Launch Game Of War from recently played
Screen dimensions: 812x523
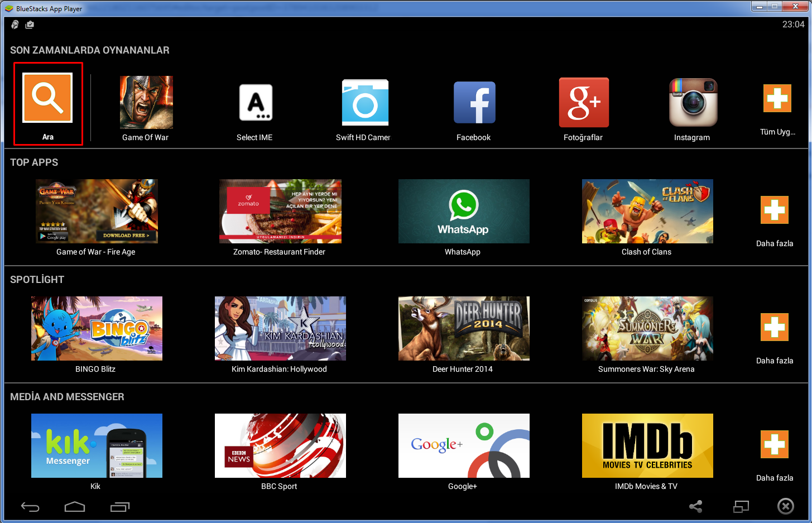tap(146, 102)
